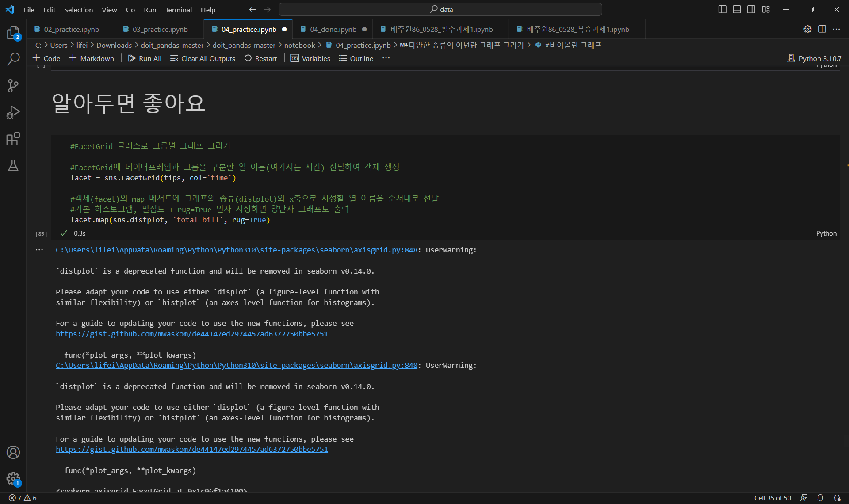Screen dimensions: 849x504
Task: Toggle the primary side bar layout button
Action: [x=722, y=9]
